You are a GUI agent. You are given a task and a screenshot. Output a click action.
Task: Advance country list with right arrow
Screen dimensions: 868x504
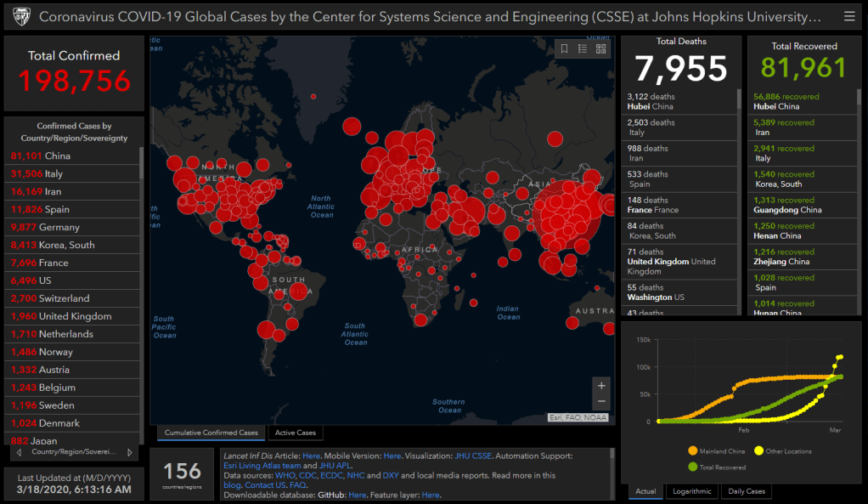click(129, 452)
